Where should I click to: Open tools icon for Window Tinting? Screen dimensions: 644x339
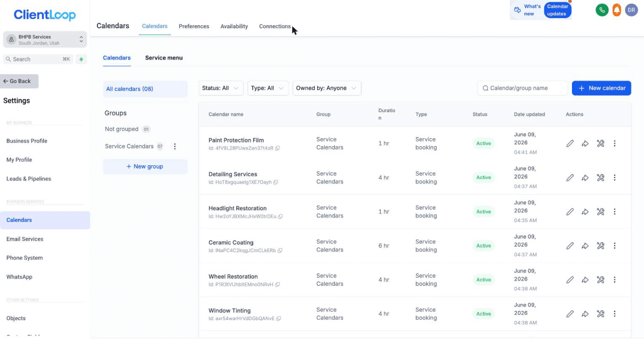[601, 314]
